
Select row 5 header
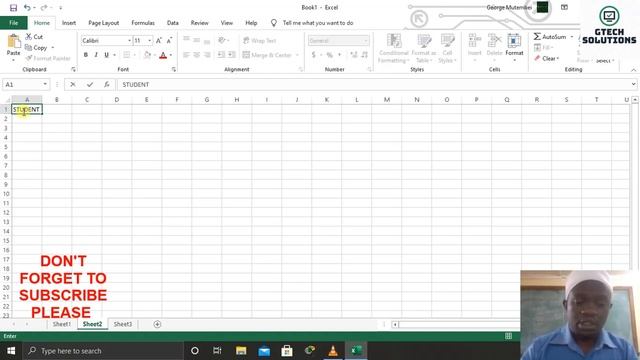coord(6,147)
